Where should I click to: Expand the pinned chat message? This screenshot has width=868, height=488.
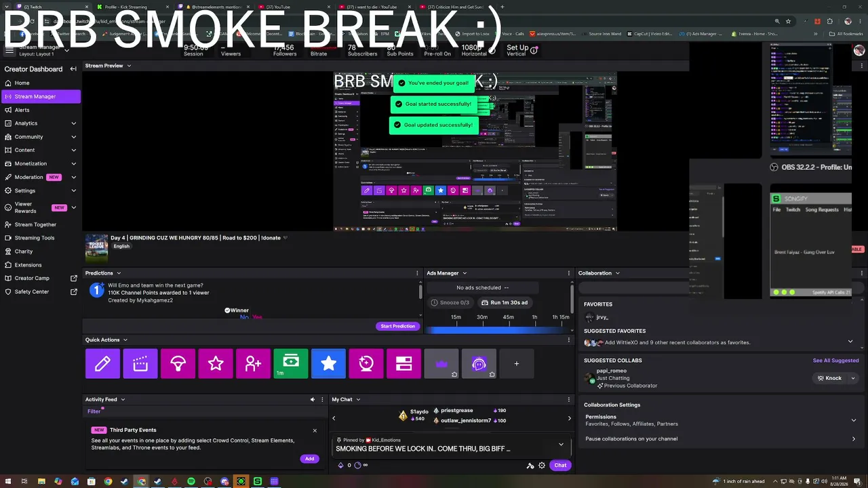coord(561,445)
